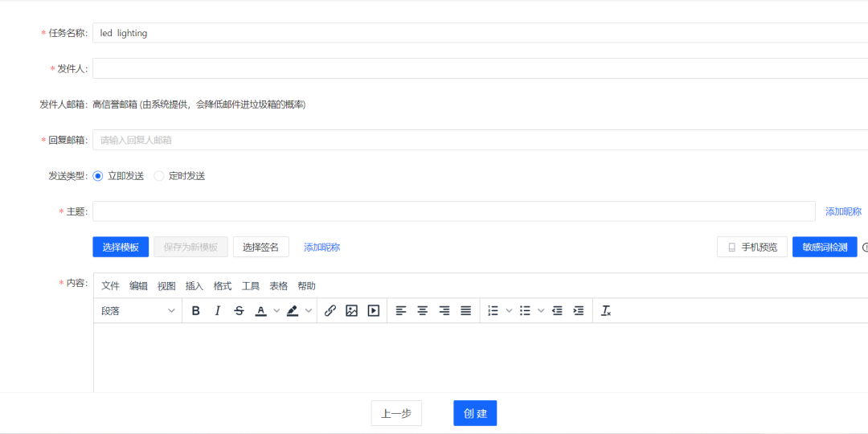Select the 立即发送 radio option
This screenshot has width=868, height=434.
99,176
